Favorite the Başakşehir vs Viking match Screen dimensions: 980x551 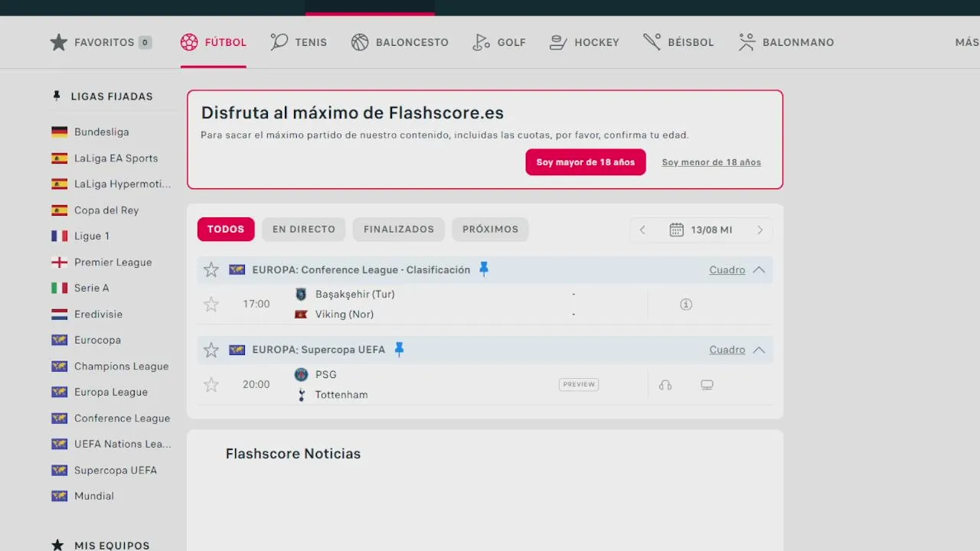click(211, 304)
